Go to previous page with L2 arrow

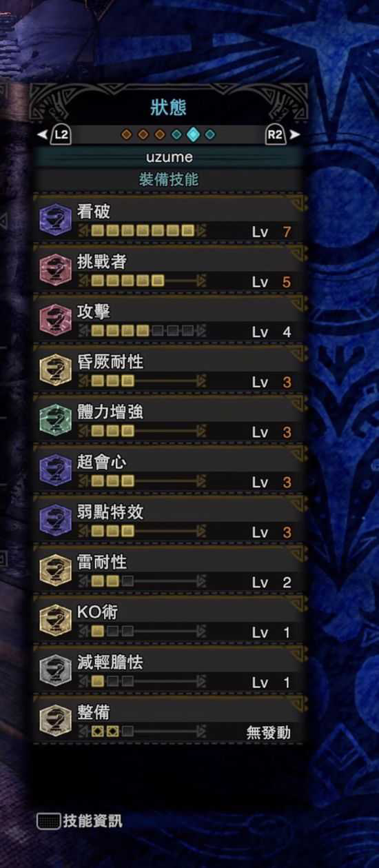[54, 134]
